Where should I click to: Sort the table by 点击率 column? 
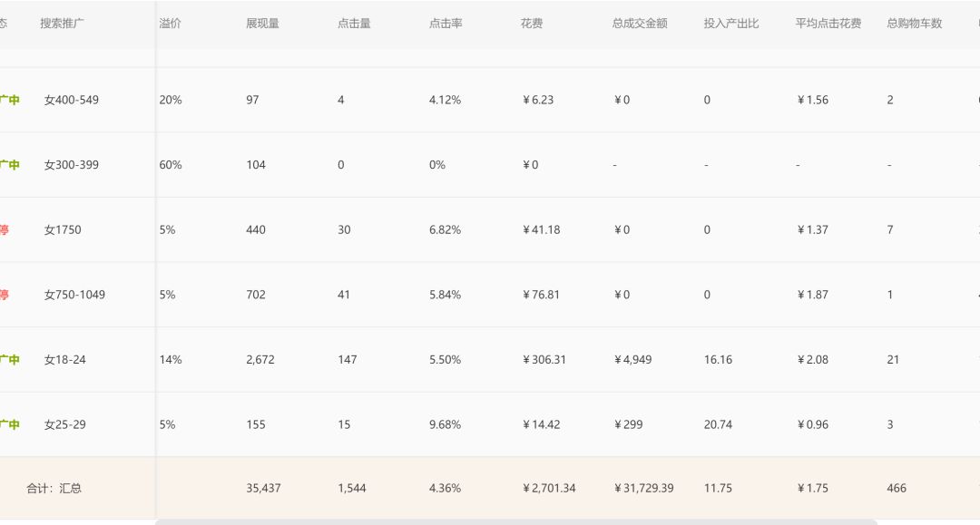click(x=444, y=24)
